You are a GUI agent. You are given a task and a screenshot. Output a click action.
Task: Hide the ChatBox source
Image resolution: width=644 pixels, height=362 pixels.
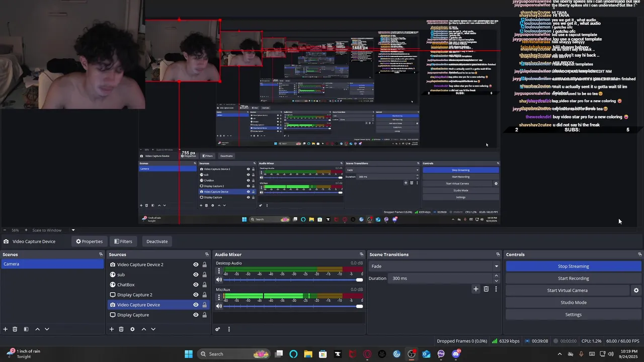[196, 285]
